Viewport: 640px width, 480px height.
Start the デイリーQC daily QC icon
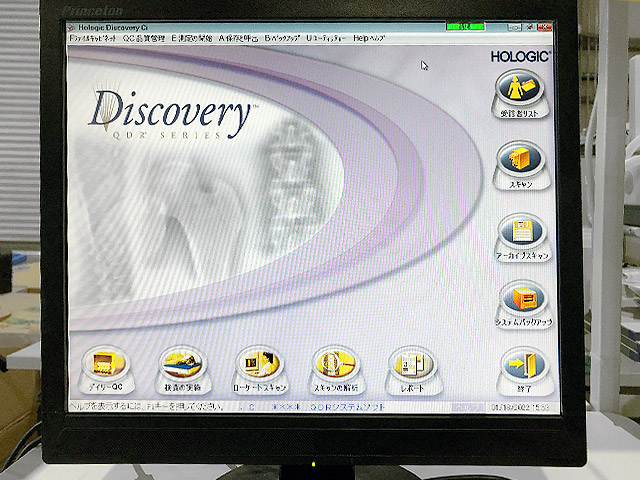106,370
